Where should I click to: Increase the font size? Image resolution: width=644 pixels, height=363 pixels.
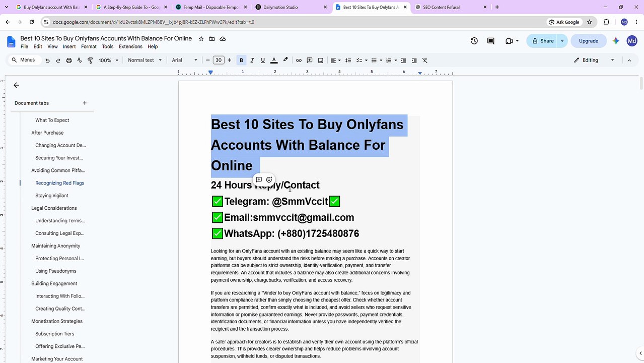click(x=229, y=60)
